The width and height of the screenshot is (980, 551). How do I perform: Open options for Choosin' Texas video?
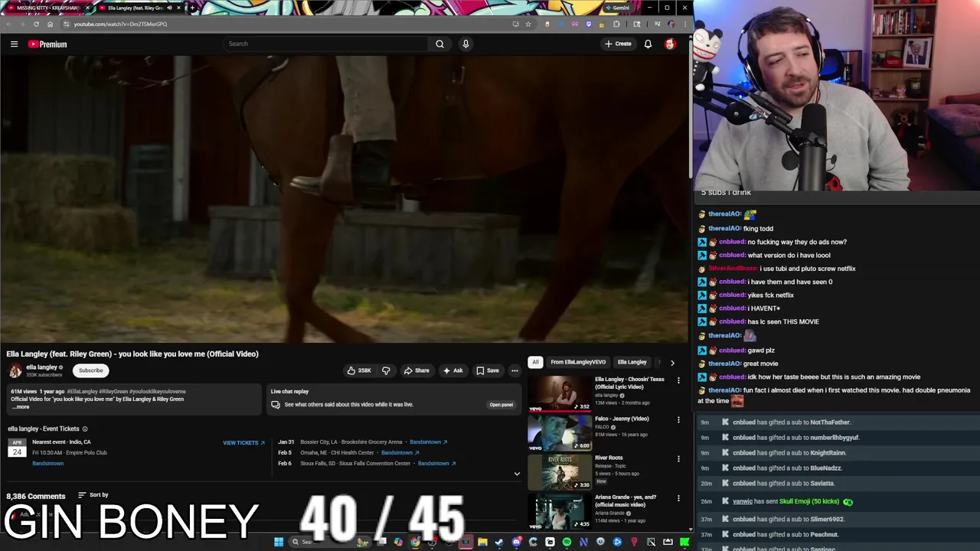[678, 380]
